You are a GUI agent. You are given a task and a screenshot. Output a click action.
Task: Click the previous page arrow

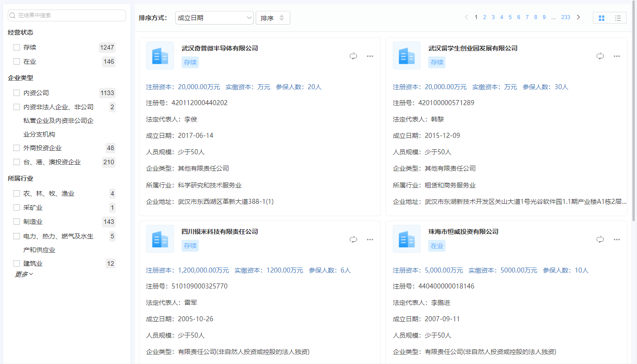(x=466, y=17)
